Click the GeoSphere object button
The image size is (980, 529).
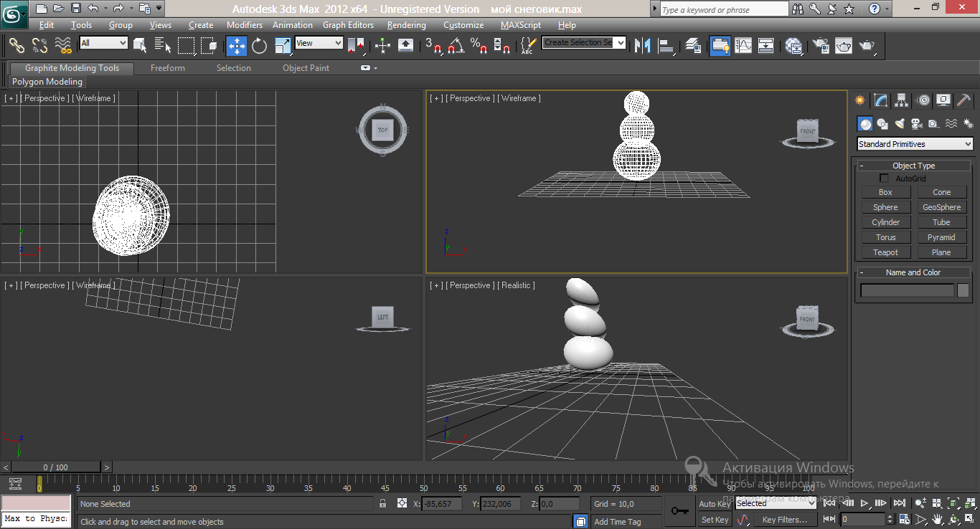941,207
